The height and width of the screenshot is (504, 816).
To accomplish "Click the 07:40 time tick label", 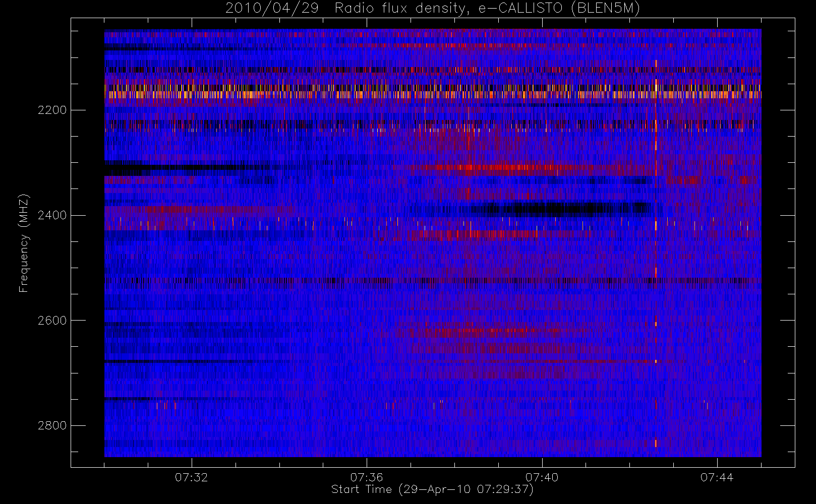I will 542,477.
